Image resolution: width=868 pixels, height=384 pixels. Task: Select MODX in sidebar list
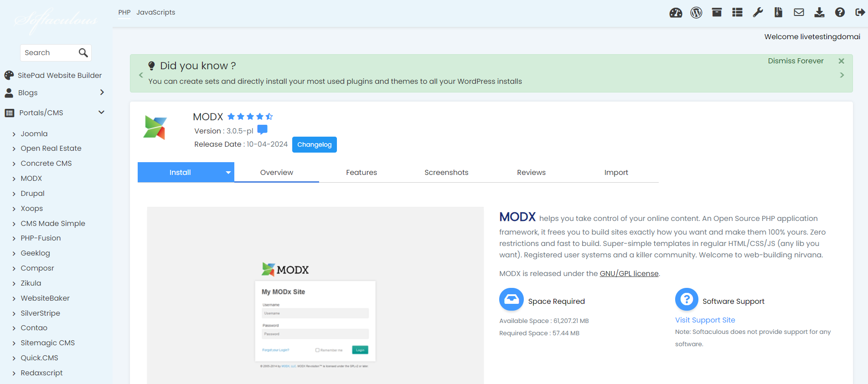pyautogui.click(x=31, y=179)
